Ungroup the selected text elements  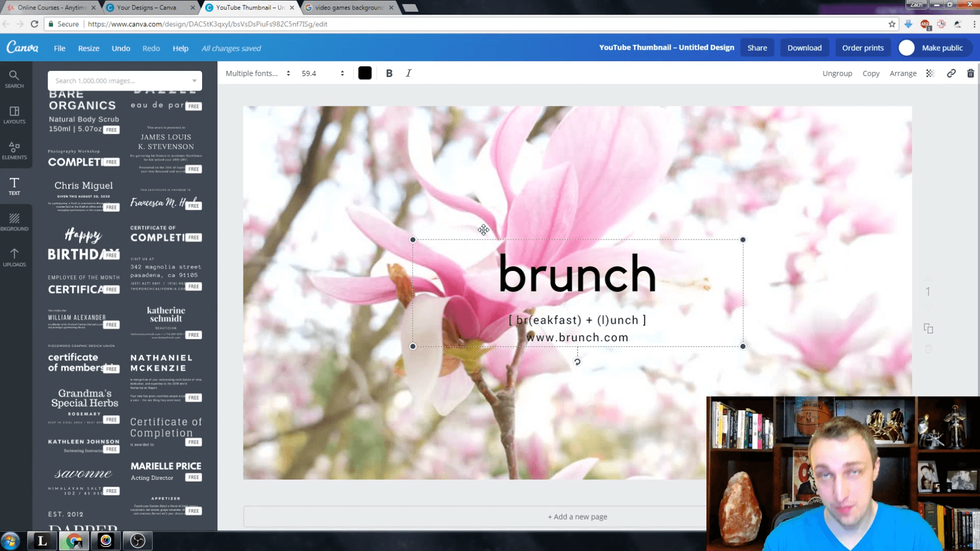click(x=837, y=73)
